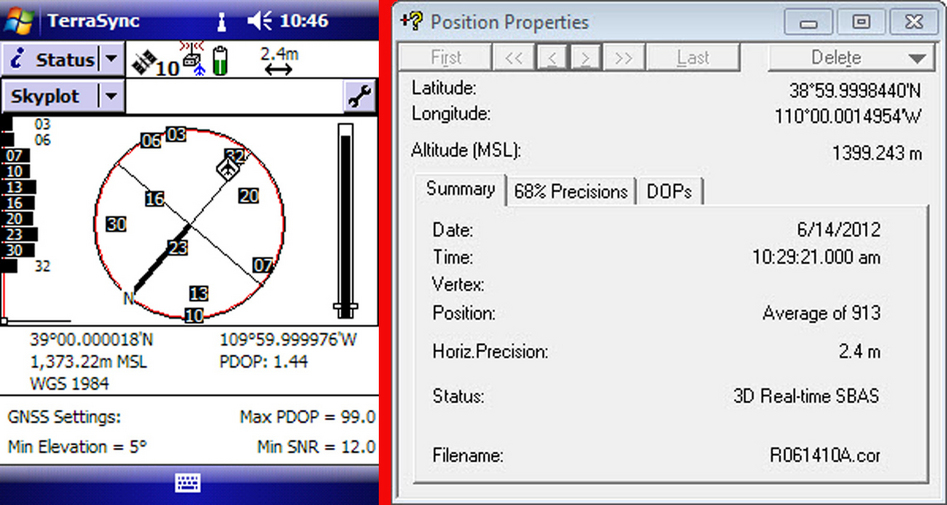Switch to the DOPs tab
Viewport: 947px width, 505px height.
(x=669, y=192)
